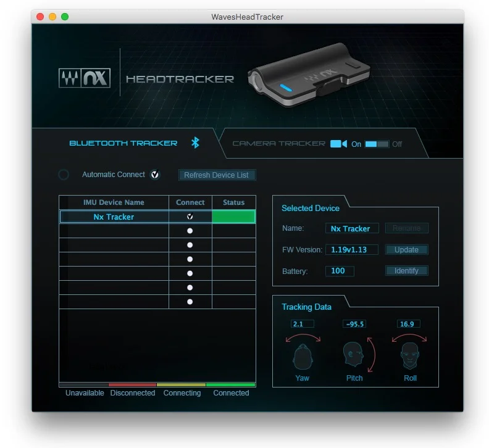Click the Pitch label
Viewport: 489px width, 448px height.
354,378
